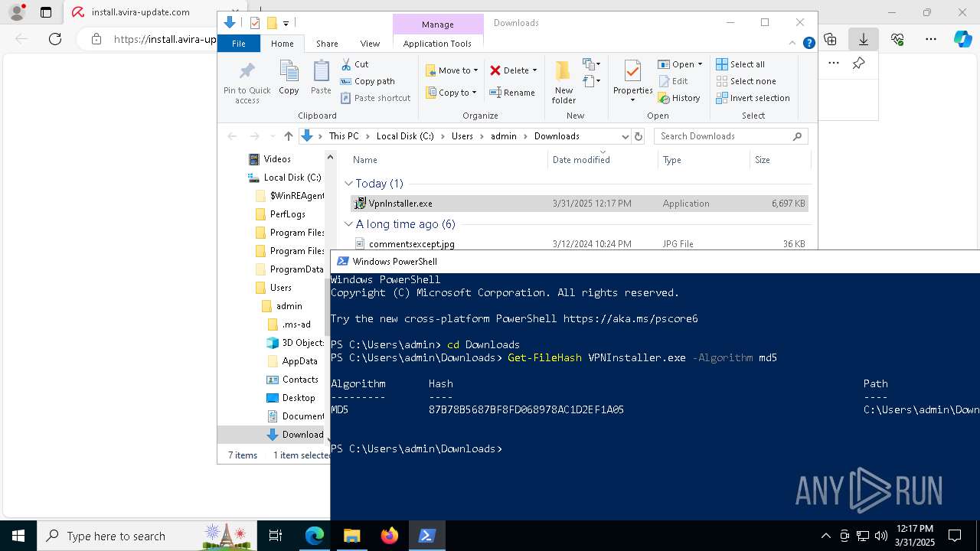Click Invert selection
Viewport: 980px width, 551px height.
click(753, 98)
